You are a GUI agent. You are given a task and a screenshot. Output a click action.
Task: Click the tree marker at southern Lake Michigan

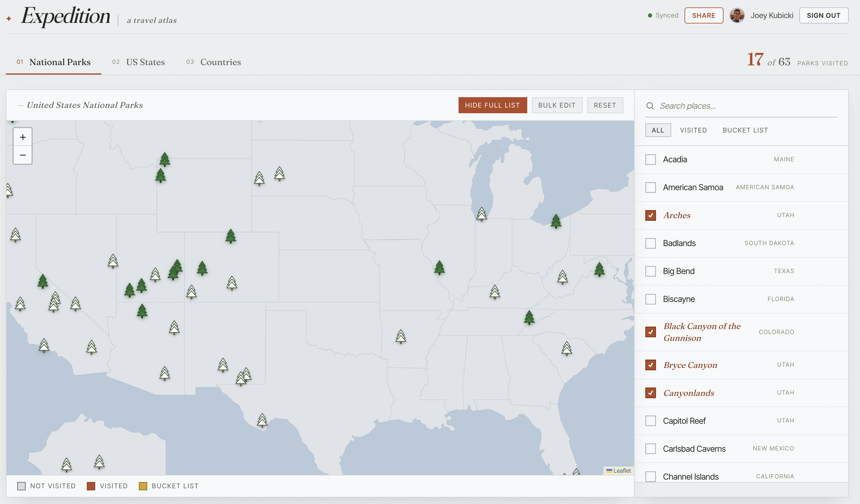(x=482, y=214)
